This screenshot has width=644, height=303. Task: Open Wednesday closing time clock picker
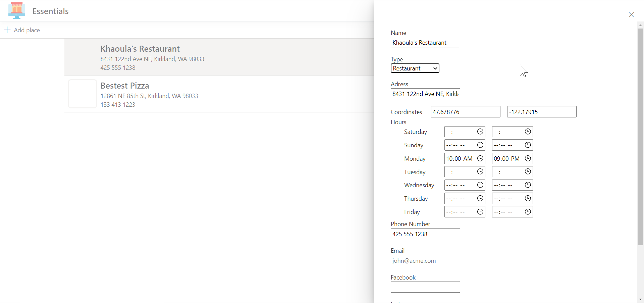click(528, 185)
